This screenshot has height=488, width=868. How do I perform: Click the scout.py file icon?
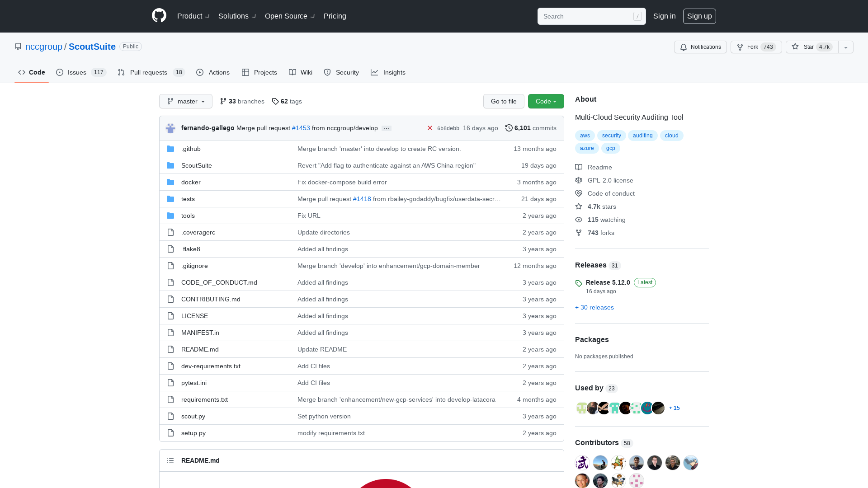point(170,416)
